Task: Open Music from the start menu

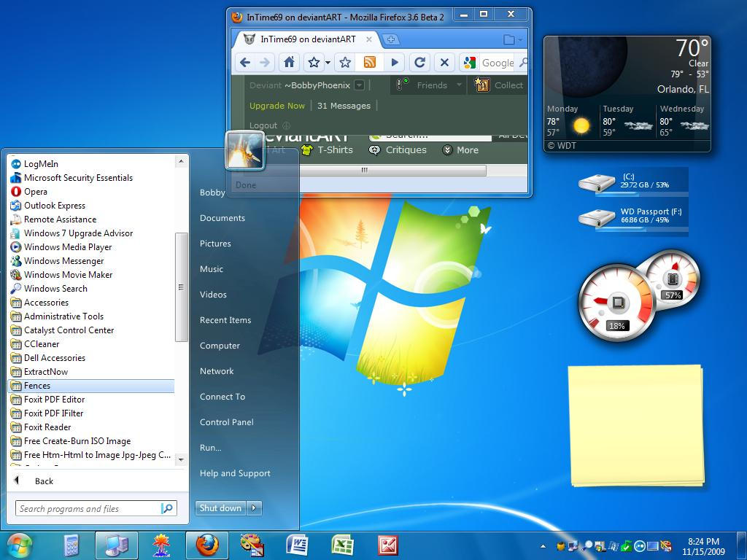Action: tap(212, 269)
